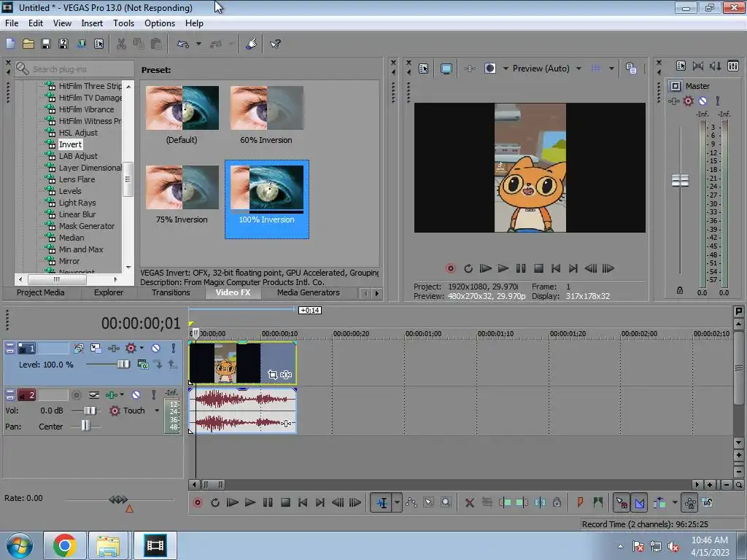The image size is (747, 560).
Task: Select the Normal Edit Tool in bottom toolbar
Action: 382,502
